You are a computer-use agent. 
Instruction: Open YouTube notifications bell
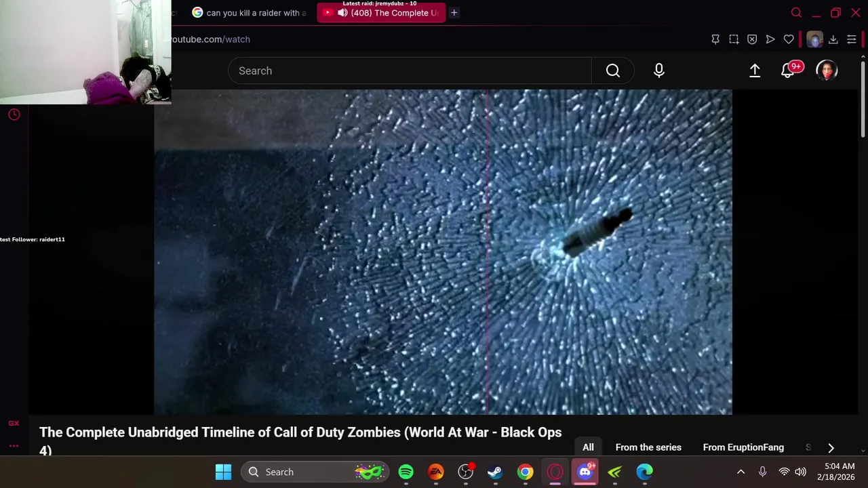pos(788,70)
